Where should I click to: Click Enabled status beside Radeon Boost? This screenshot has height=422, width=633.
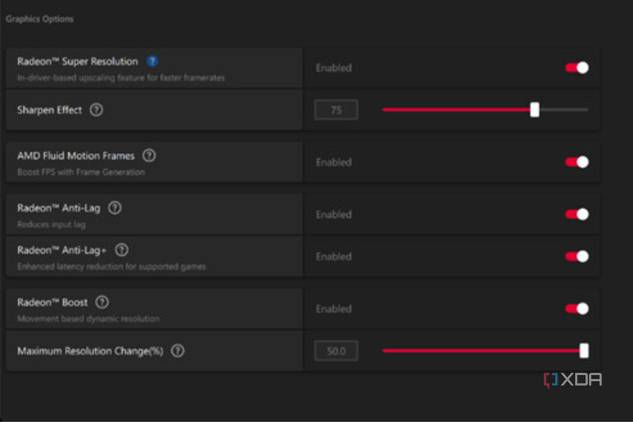(x=334, y=309)
